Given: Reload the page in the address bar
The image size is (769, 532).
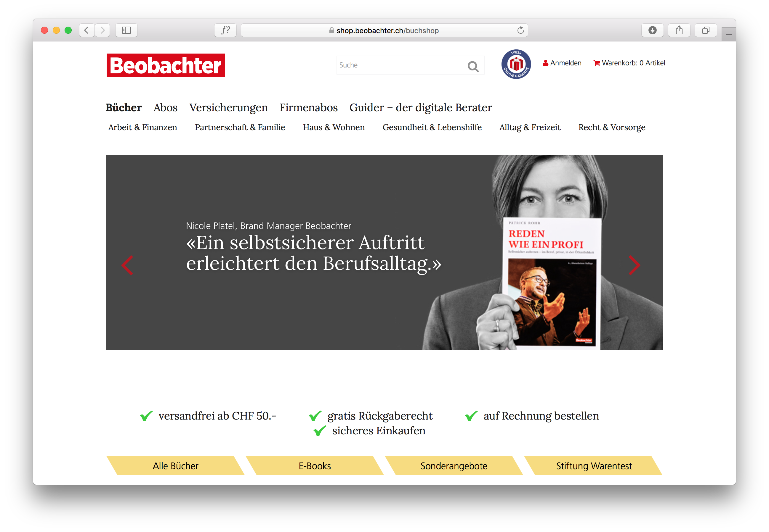Looking at the screenshot, I should pos(520,30).
